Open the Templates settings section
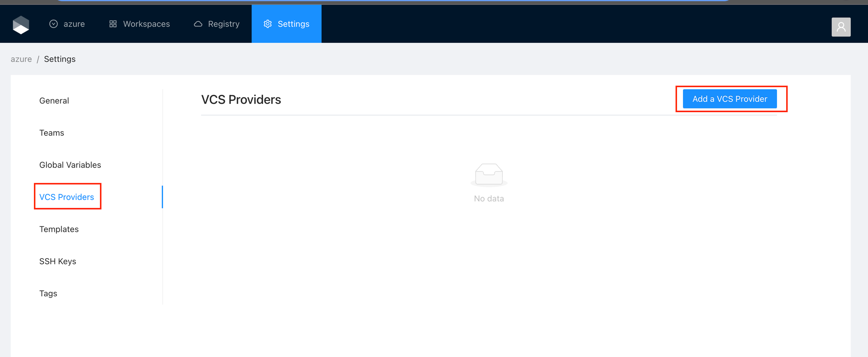Image resolution: width=868 pixels, height=357 pixels. (59, 229)
